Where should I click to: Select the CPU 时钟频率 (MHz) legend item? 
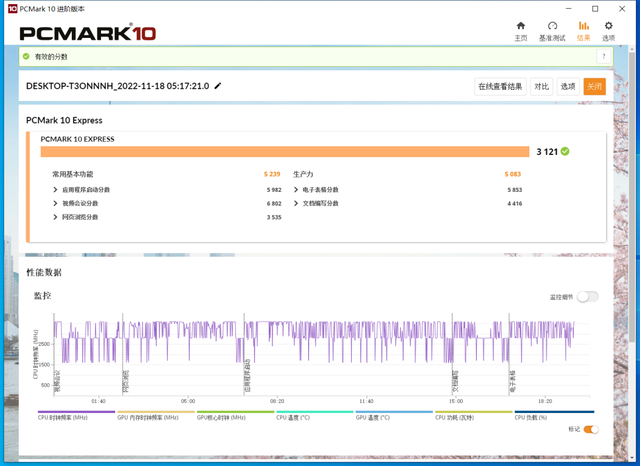[x=76, y=415]
